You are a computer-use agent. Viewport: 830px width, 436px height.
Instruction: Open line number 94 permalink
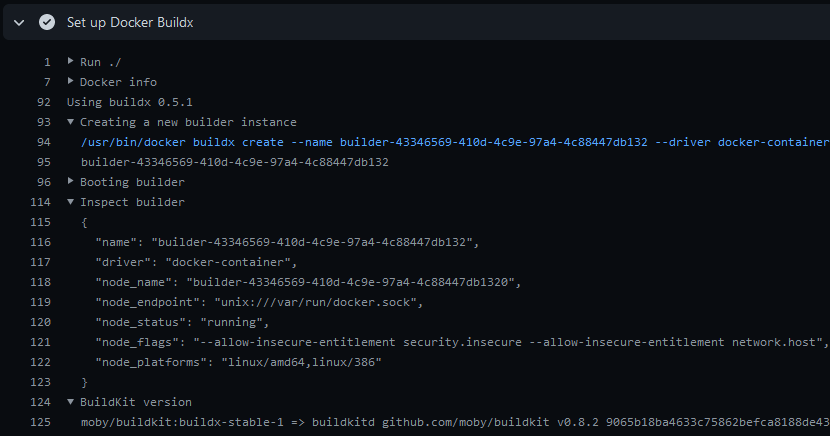43,142
